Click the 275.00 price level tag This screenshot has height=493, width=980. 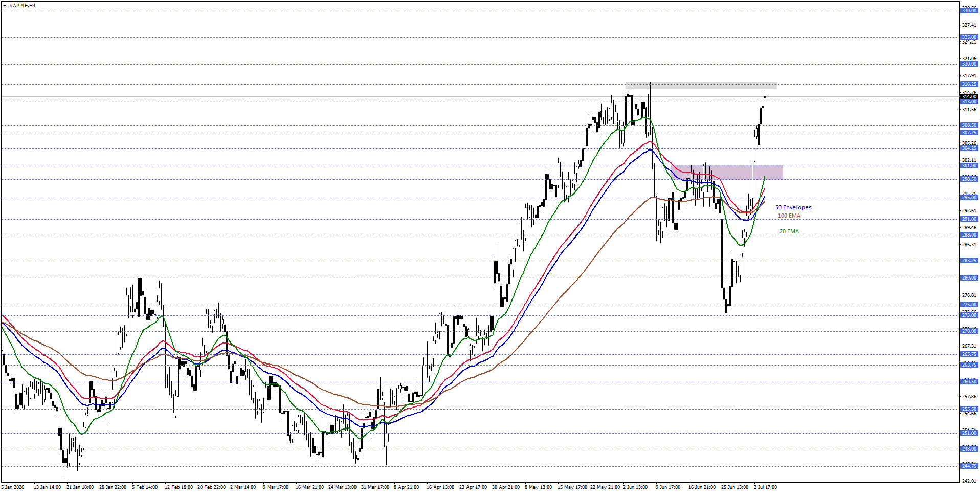[969, 304]
